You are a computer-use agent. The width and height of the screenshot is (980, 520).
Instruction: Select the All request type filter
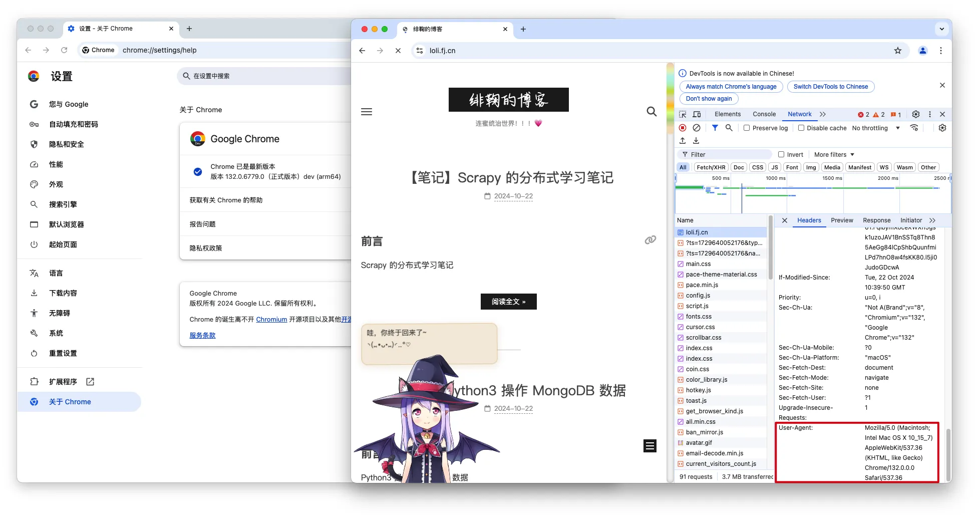point(683,167)
